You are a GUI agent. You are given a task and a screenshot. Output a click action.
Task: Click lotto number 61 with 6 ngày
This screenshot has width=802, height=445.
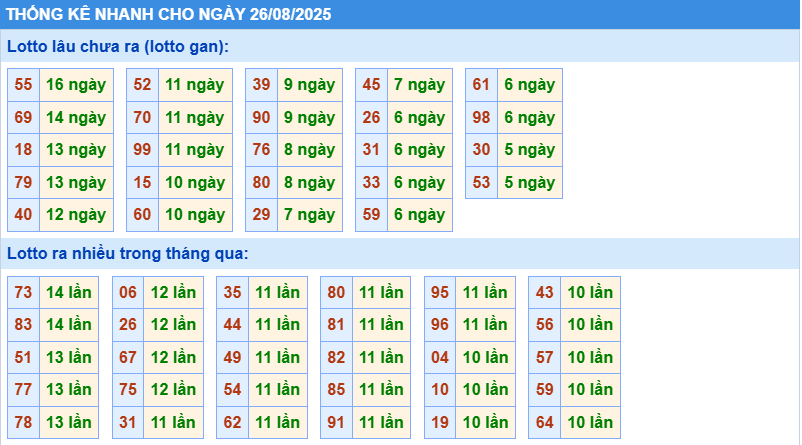tap(481, 85)
